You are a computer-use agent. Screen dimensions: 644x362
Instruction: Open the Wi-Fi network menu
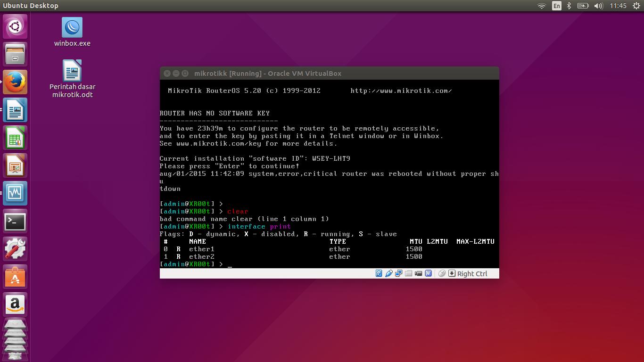coord(542,6)
